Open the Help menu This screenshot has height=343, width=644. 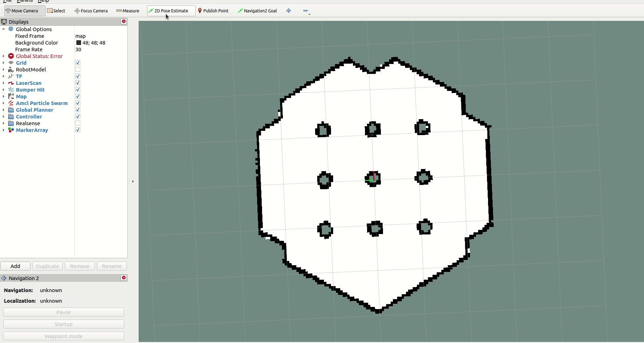click(x=43, y=1)
